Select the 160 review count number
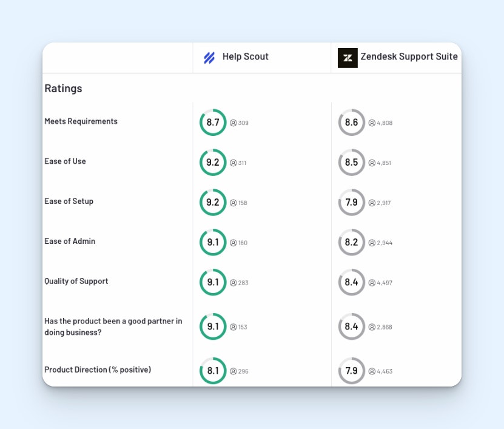This screenshot has width=504, height=429. (243, 243)
